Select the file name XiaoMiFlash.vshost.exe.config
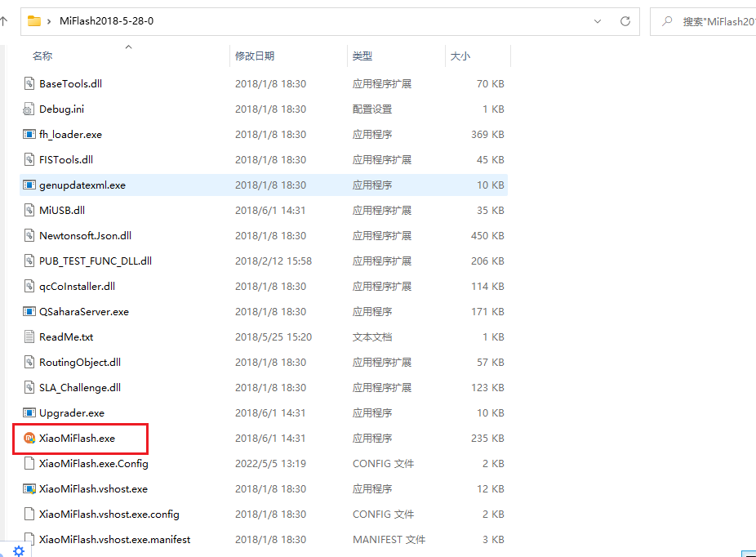 pyautogui.click(x=109, y=514)
